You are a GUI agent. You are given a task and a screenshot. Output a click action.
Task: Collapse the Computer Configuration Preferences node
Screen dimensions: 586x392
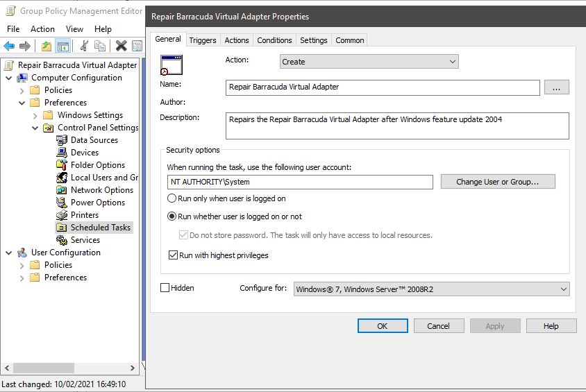(x=22, y=103)
